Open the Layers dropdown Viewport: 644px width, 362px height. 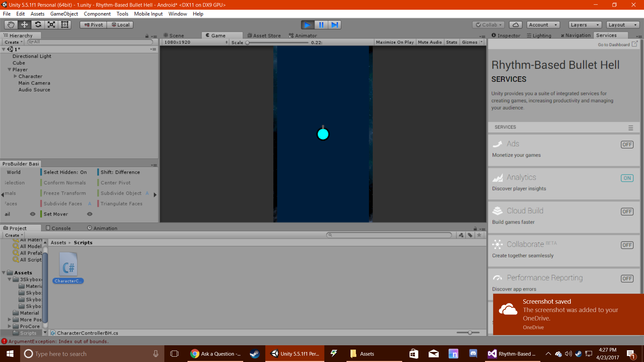point(585,25)
